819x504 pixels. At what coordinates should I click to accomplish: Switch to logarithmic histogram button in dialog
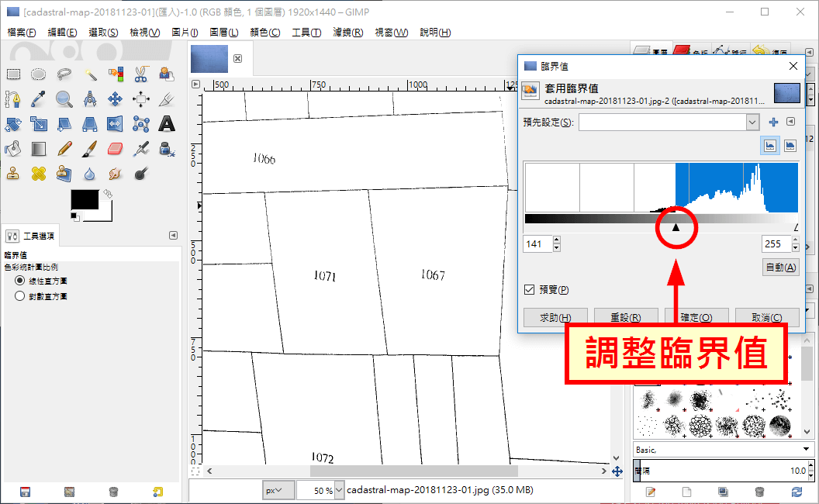tap(790, 145)
